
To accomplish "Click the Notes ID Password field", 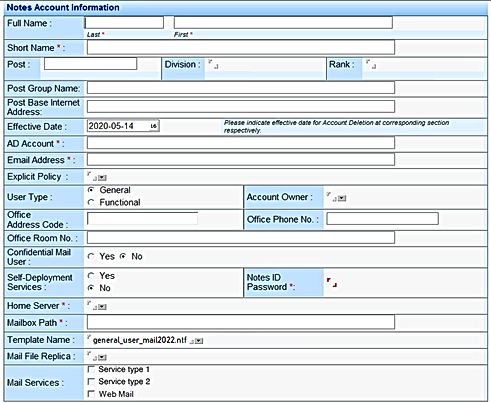I will pos(332,282).
